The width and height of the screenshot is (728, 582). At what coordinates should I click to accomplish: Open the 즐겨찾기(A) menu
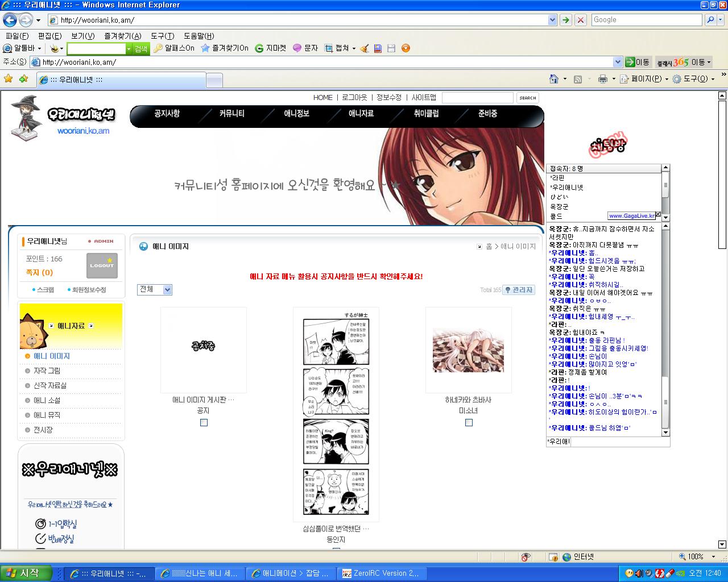[123, 36]
